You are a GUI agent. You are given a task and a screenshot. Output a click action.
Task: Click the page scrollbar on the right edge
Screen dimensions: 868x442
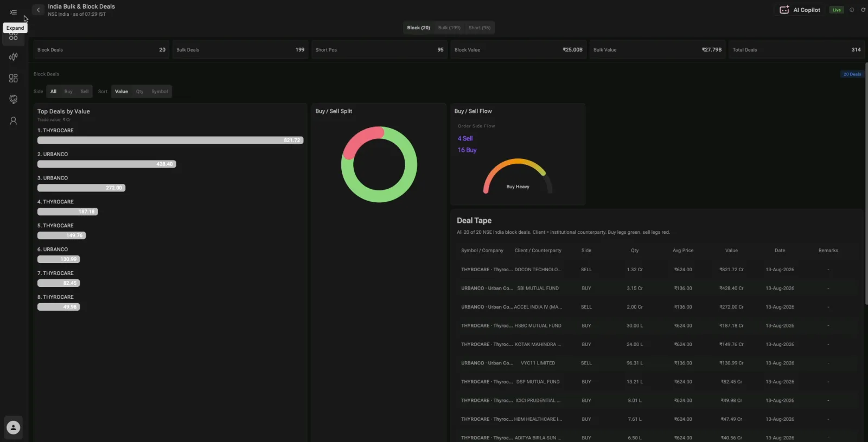coord(866,184)
